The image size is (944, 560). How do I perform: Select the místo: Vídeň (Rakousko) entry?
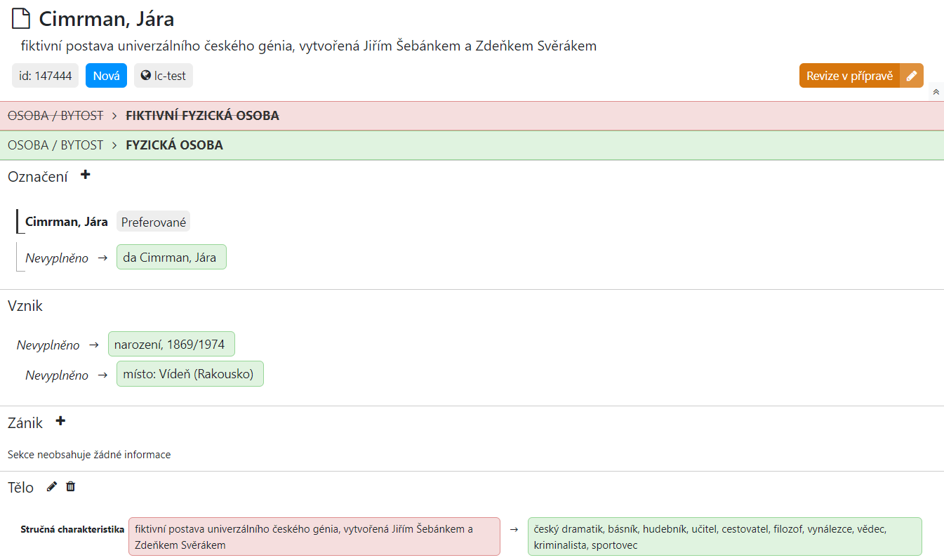tap(190, 373)
